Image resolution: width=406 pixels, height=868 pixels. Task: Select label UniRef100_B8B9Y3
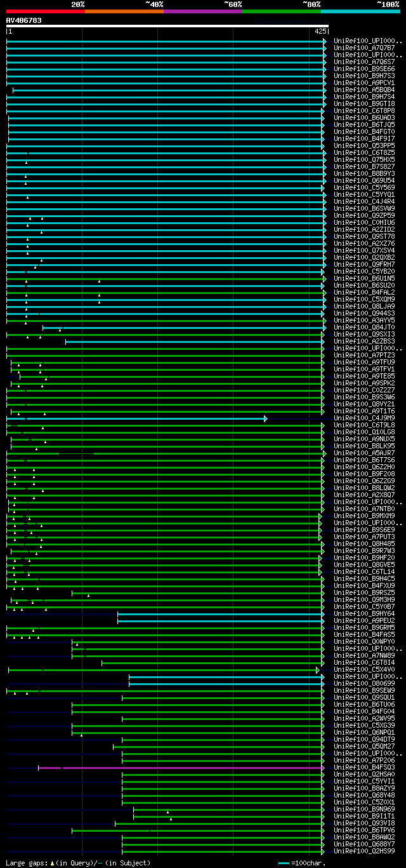click(364, 174)
